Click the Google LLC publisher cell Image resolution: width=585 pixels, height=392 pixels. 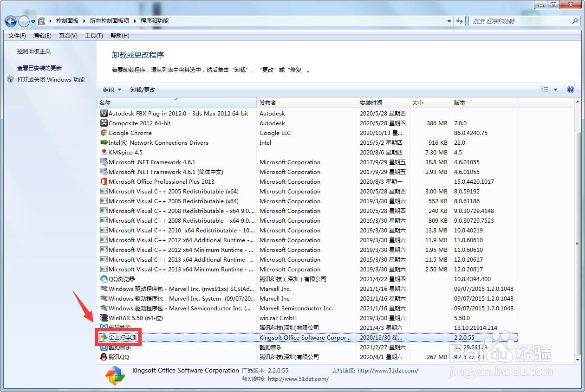(275, 133)
